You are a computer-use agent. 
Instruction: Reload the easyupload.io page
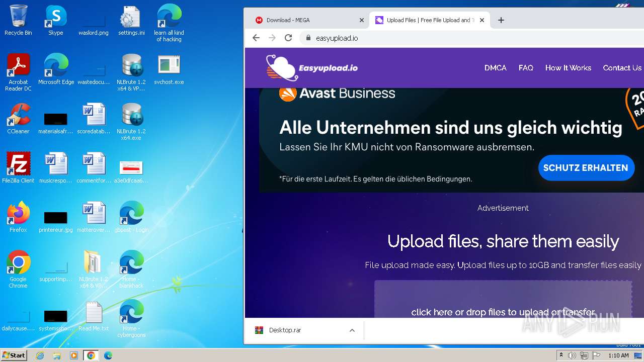click(x=288, y=38)
